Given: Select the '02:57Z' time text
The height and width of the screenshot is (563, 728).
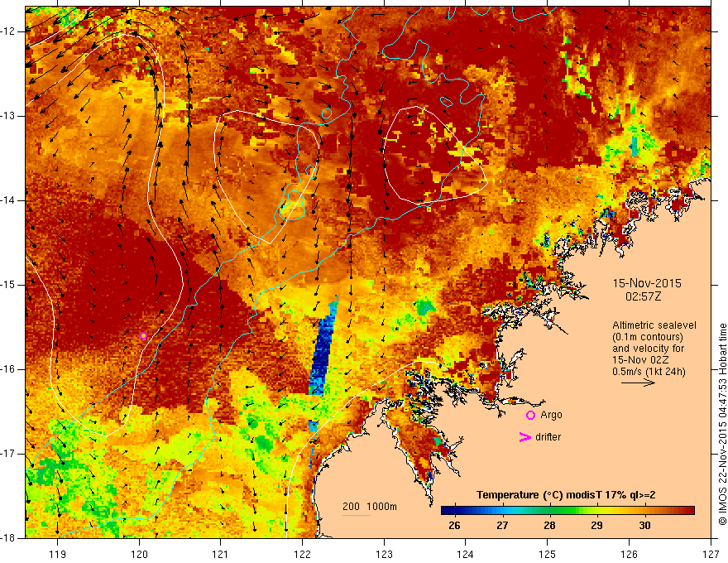Looking at the screenshot, I should click(x=643, y=296).
